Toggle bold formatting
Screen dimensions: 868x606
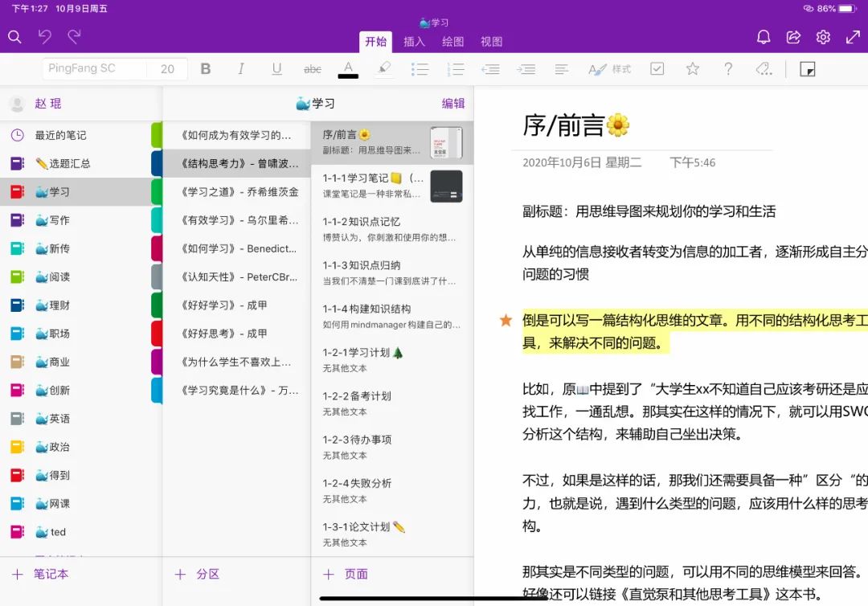point(206,68)
